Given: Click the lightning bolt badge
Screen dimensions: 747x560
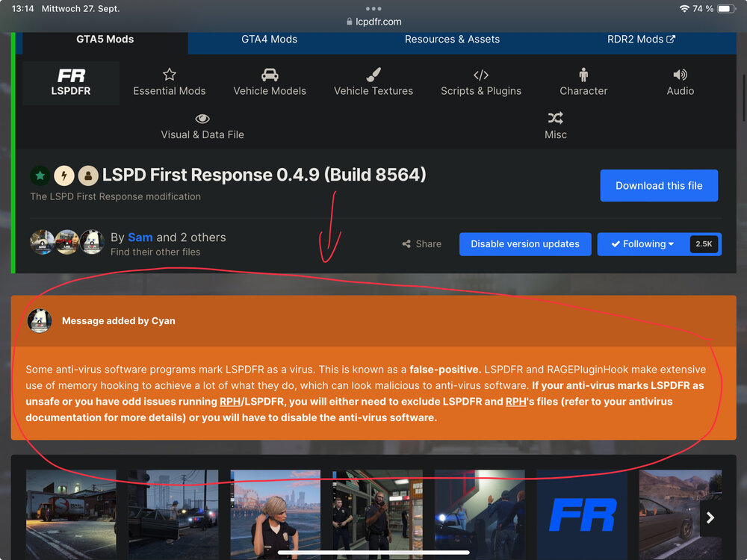Looking at the screenshot, I should pos(63,175).
